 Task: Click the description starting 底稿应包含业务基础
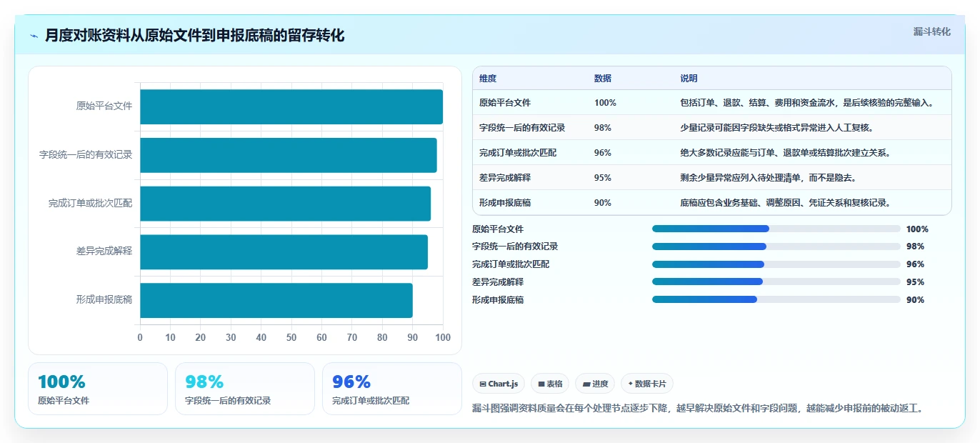click(x=785, y=203)
